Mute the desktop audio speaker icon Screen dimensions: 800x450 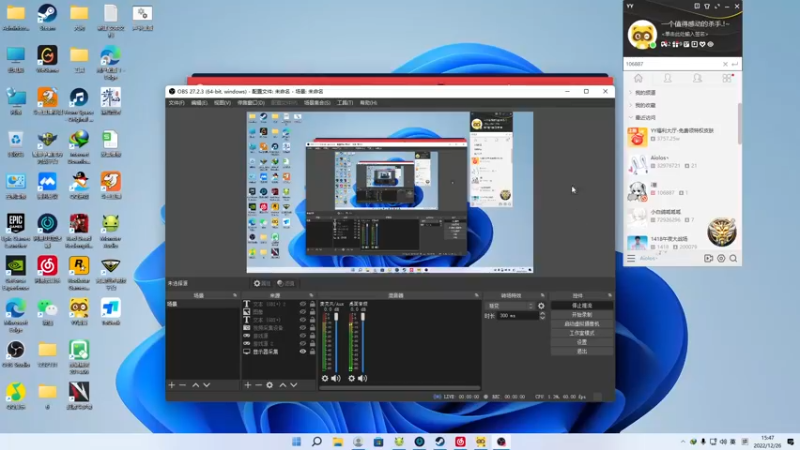(362, 379)
